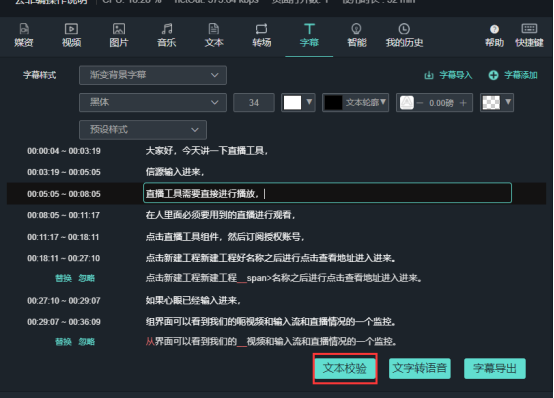Expand the 文本轮廓 text outline dropdown

click(383, 102)
